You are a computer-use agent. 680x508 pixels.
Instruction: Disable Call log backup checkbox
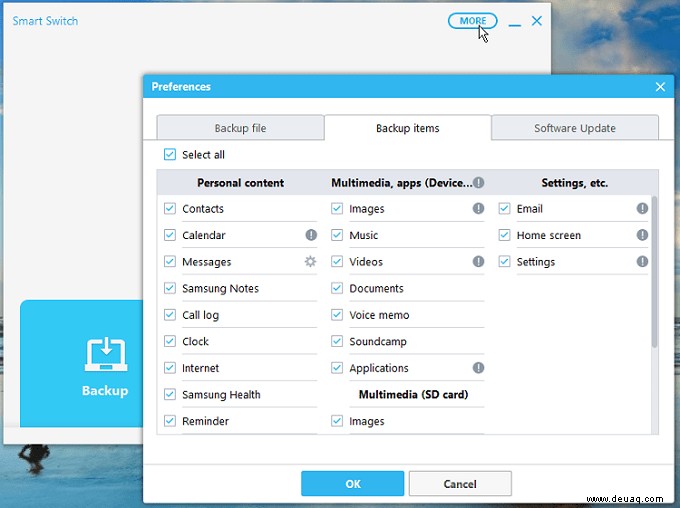pyautogui.click(x=170, y=315)
